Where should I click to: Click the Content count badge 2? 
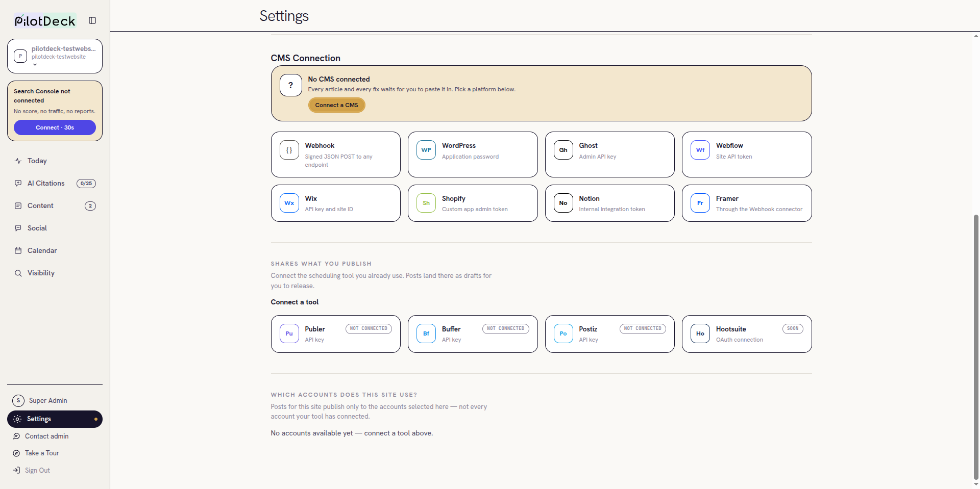pos(90,206)
